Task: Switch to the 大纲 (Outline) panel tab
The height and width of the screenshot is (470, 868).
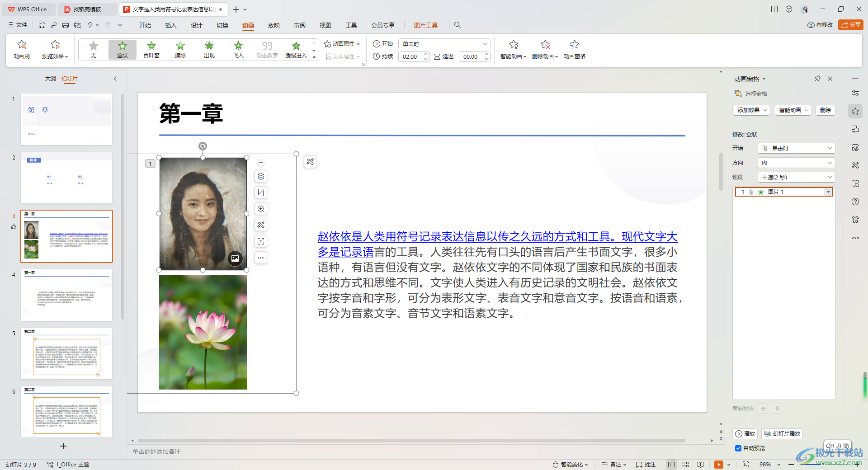Action: [50, 79]
